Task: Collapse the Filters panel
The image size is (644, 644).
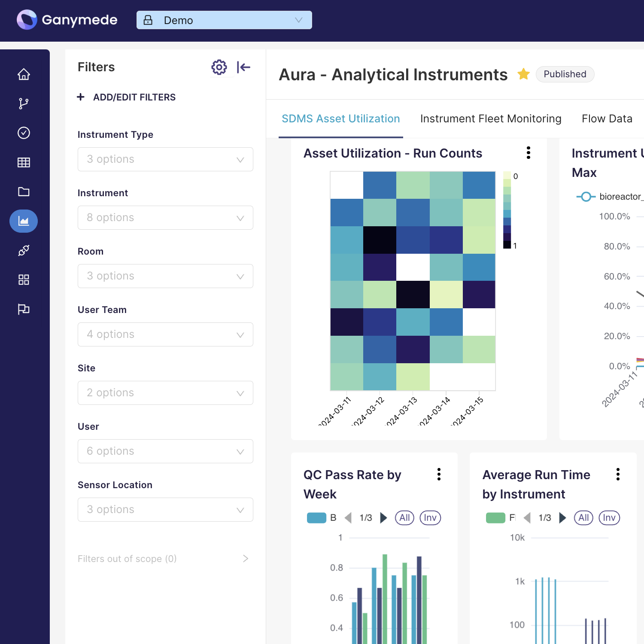Action: pos(243,67)
